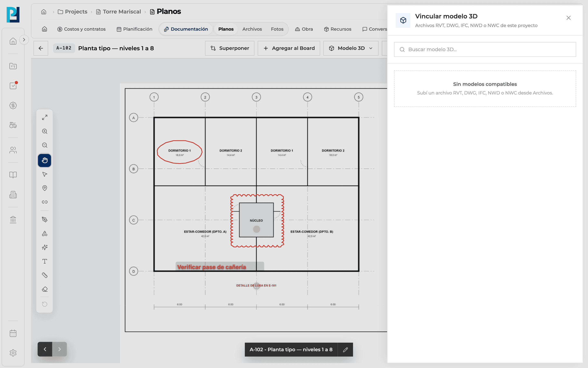Click the undo arrow in toolbar

coord(45,304)
